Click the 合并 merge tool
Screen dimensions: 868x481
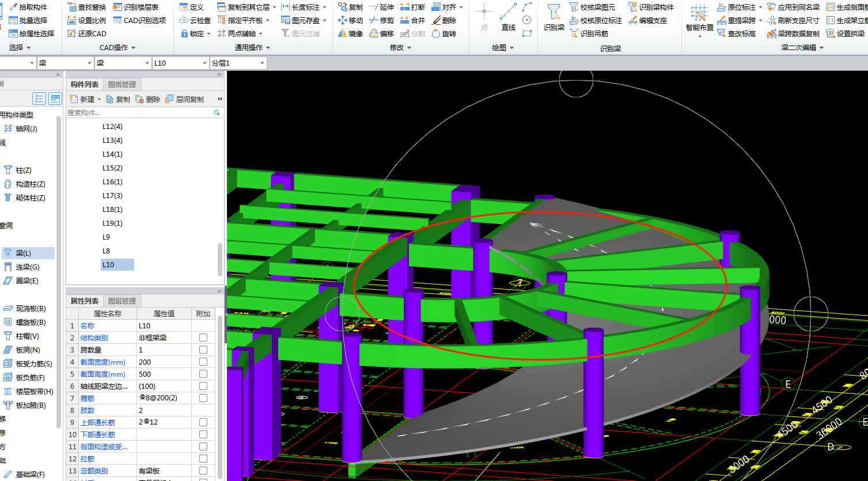[x=413, y=20]
